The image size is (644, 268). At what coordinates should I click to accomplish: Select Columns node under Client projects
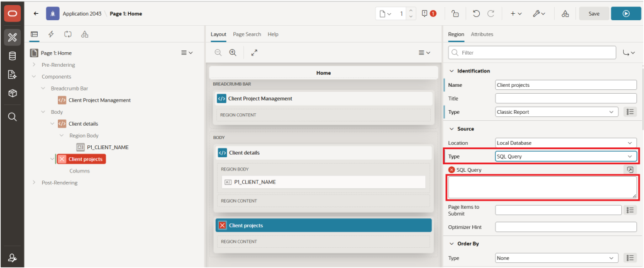[x=80, y=170]
